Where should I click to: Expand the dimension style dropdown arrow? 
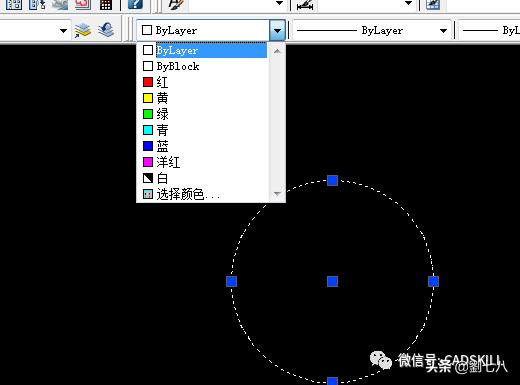click(408, 4)
